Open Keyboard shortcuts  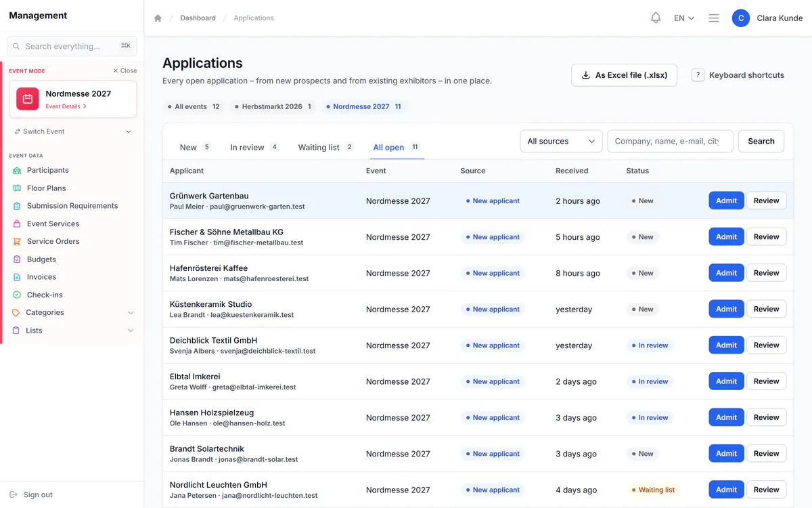click(738, 75)
